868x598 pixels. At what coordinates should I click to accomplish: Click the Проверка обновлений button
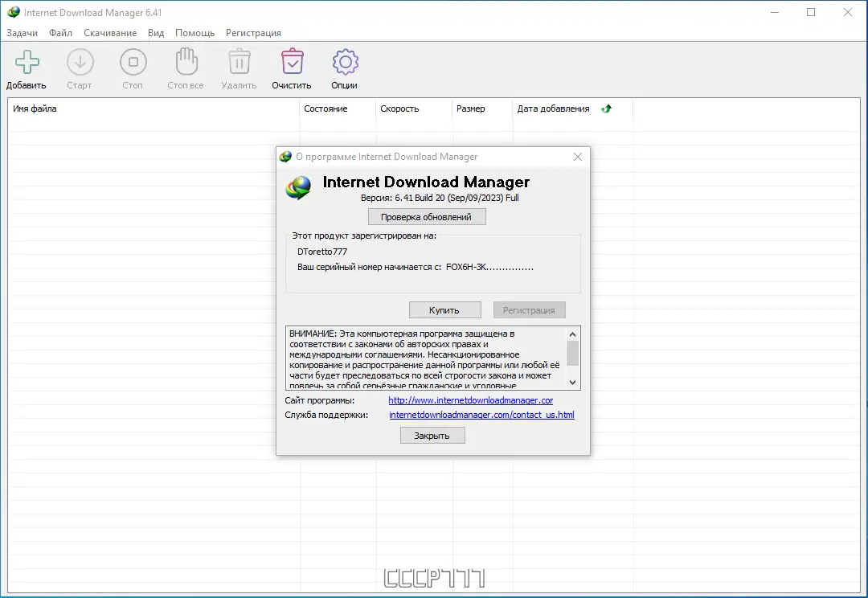coord(427,216)
